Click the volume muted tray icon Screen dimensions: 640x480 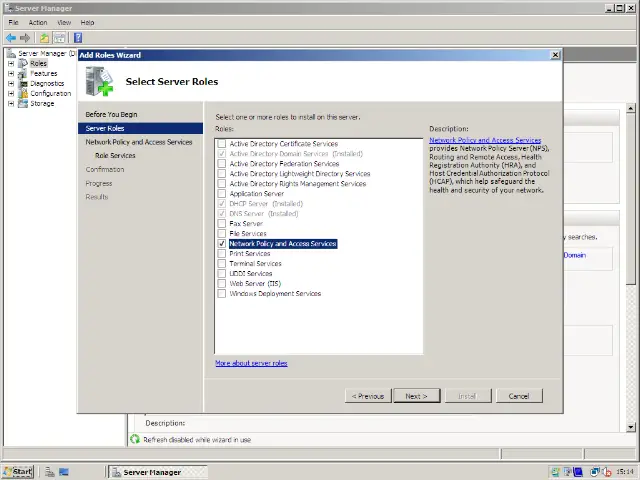click(x=607, y=472)
